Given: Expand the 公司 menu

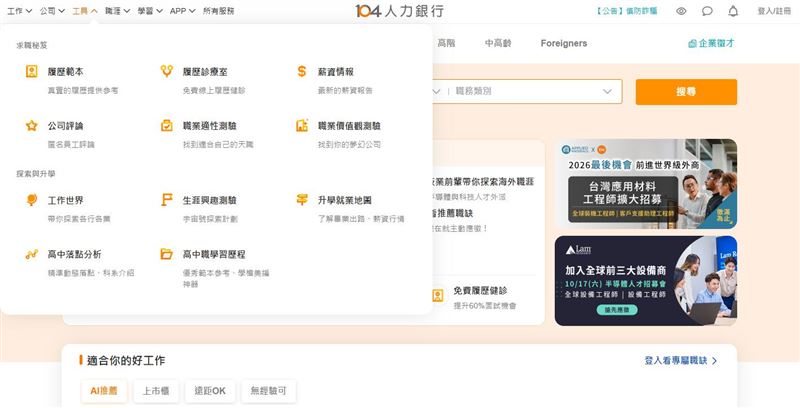Looking at the screenshot, I should pos(52,11).
